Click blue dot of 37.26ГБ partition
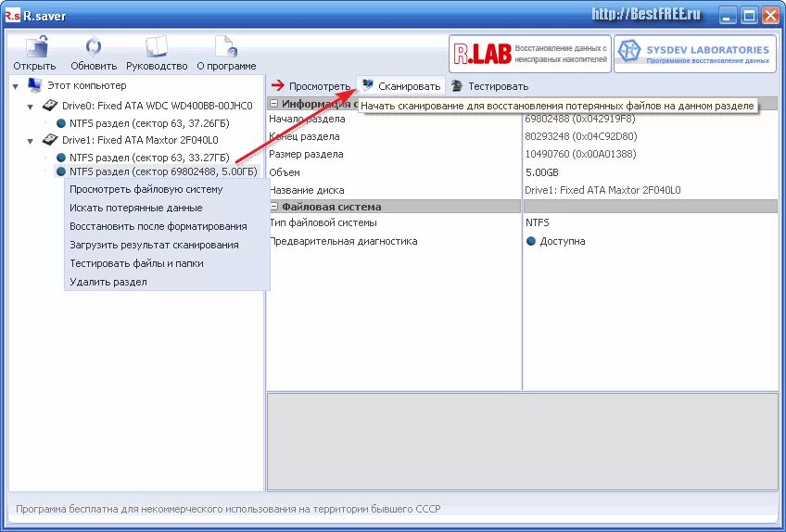 pos(61,123)
